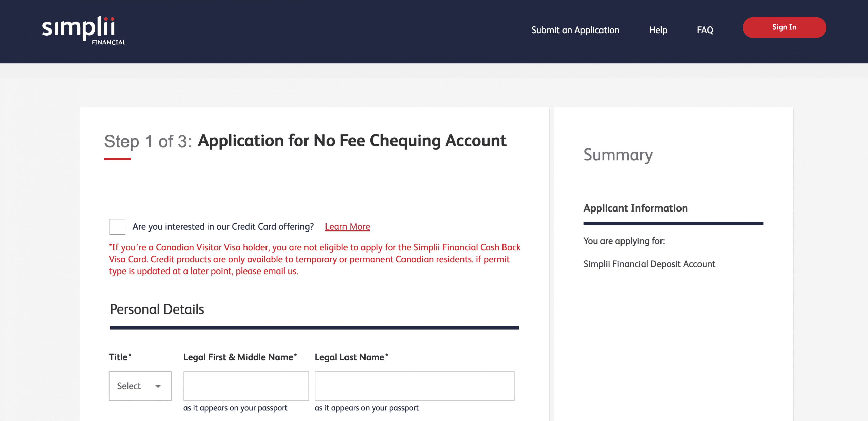Click into the Legal Last Name field
Screen dimensions: 868x421
[414, 386]
